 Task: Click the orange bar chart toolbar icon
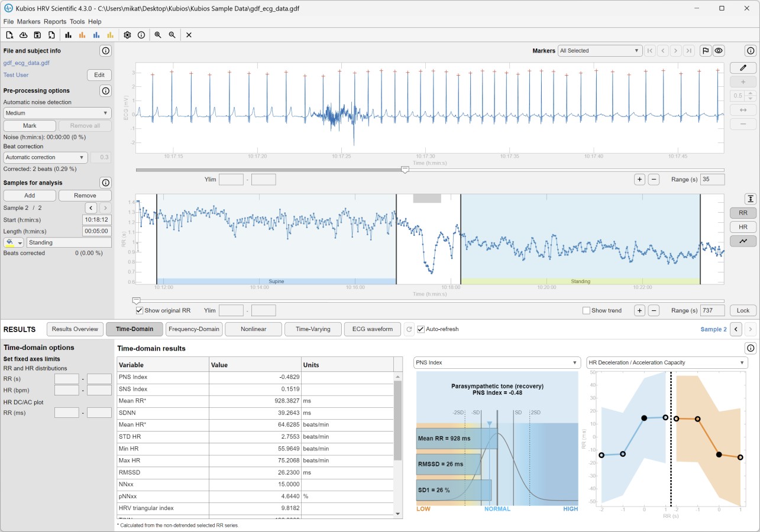point(82,35)
